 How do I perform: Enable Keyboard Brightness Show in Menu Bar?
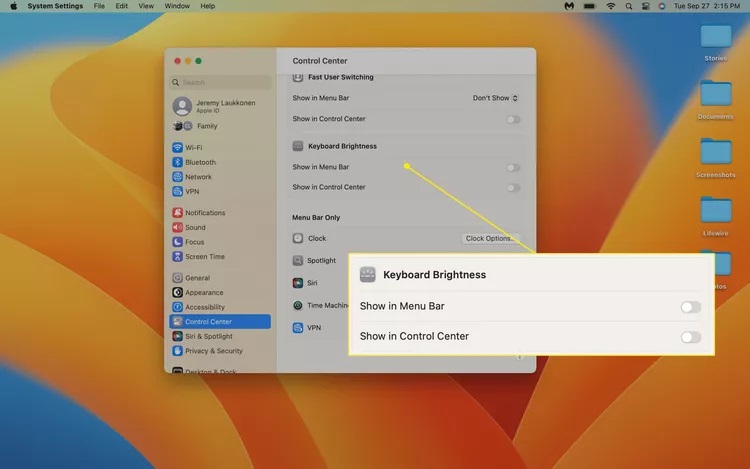click(513, 167)
